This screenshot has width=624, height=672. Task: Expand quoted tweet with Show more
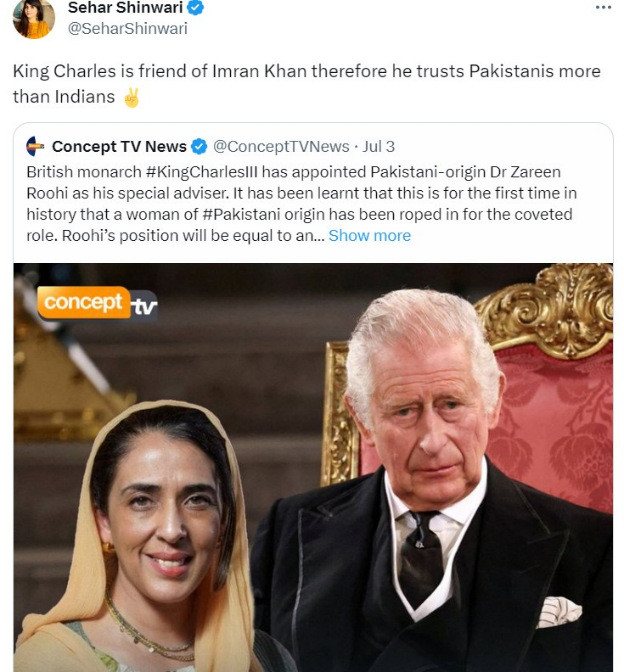pyautogui.click(x=369, y=236)
